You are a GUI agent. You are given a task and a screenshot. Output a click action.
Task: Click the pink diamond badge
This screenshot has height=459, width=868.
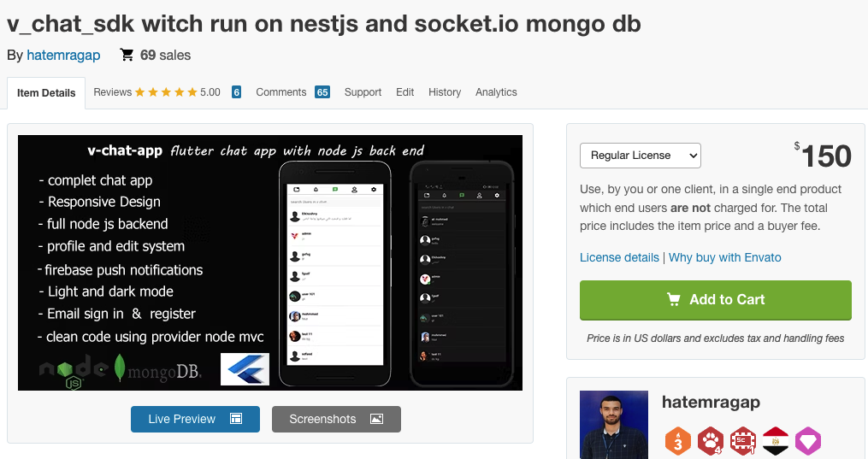808,441
